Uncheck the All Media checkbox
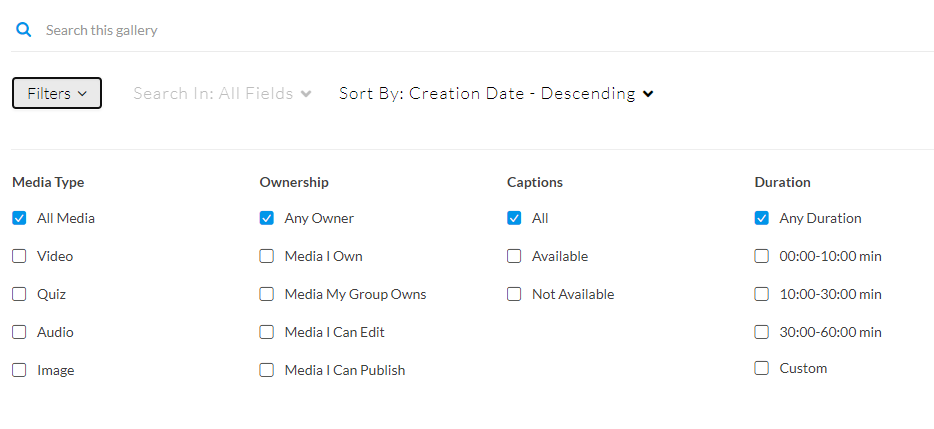Viewport: 934px width, 429px height. (x=19, y=218)
